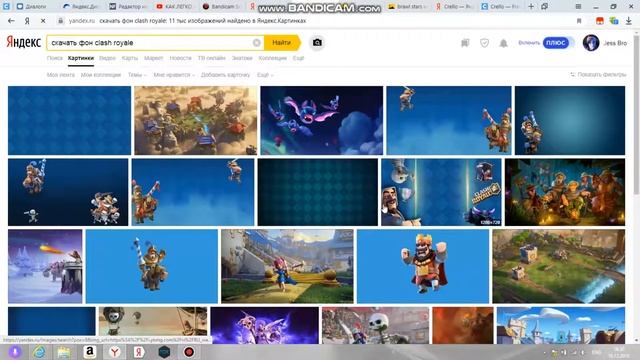Go to the Новости tab

[180, 58]
